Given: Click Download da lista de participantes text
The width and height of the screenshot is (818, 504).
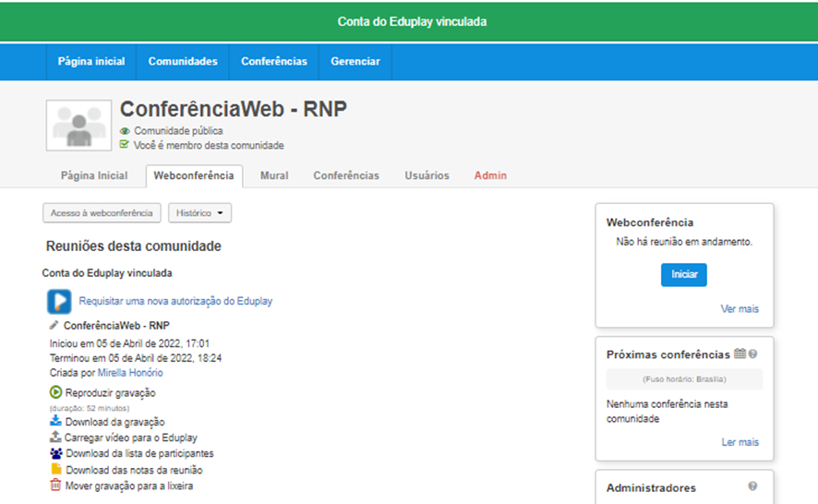Looking at the screenshot, I should point(139,453).
